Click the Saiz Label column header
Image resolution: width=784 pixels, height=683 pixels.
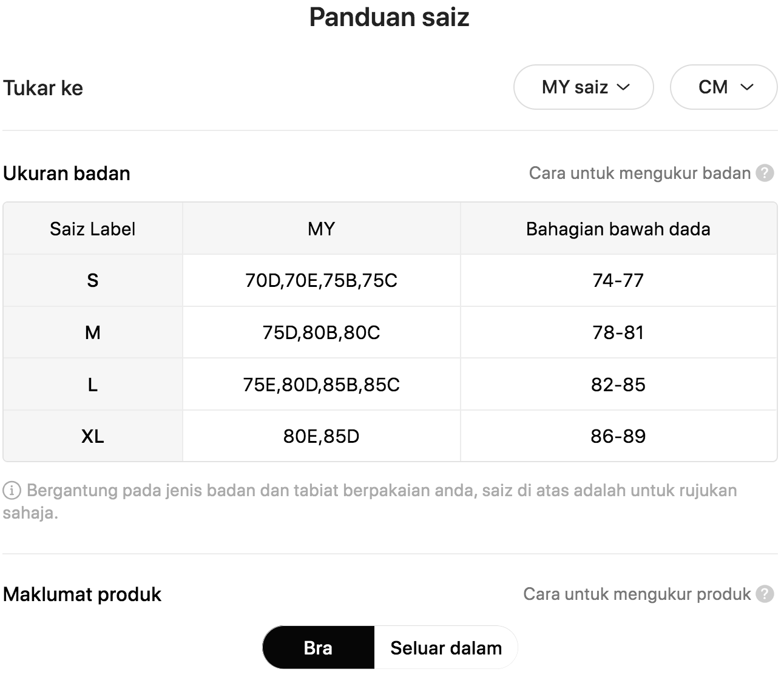point(93,229)
